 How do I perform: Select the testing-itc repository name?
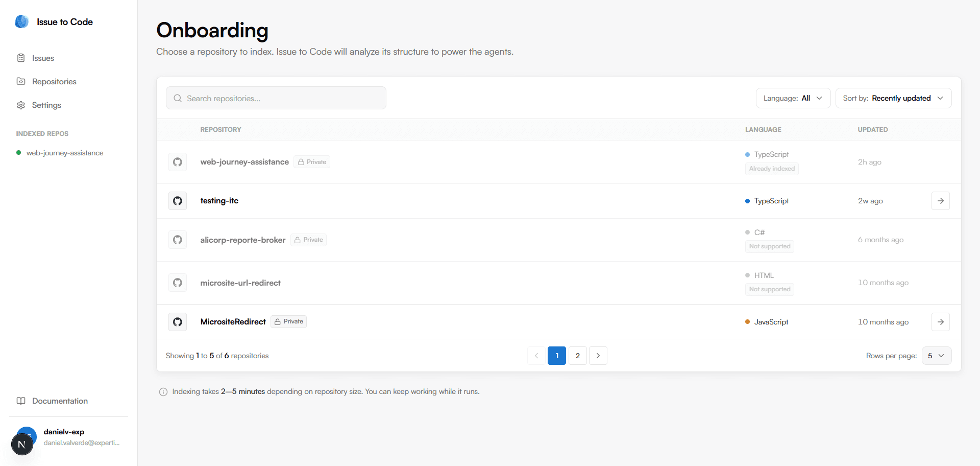(219, 201)
